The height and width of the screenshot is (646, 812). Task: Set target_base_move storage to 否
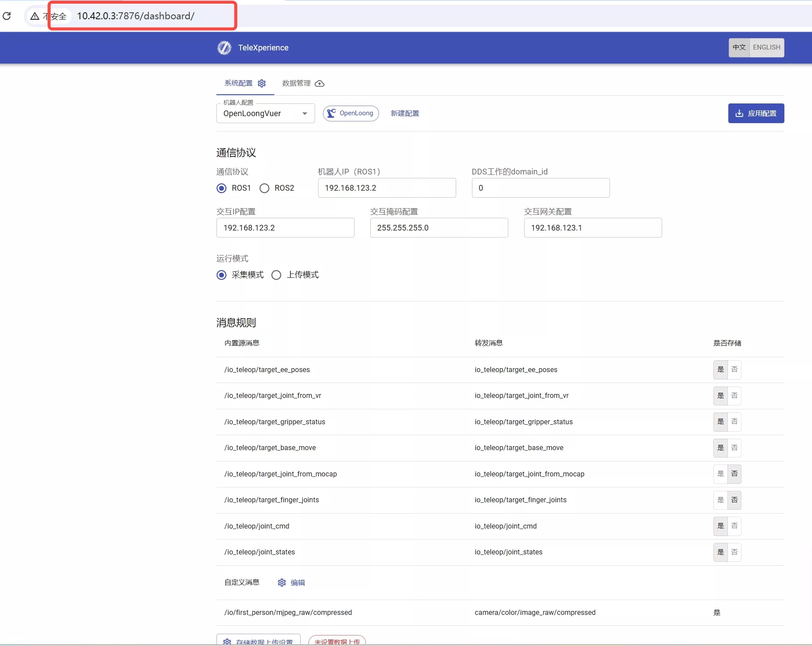click(734, 448)
